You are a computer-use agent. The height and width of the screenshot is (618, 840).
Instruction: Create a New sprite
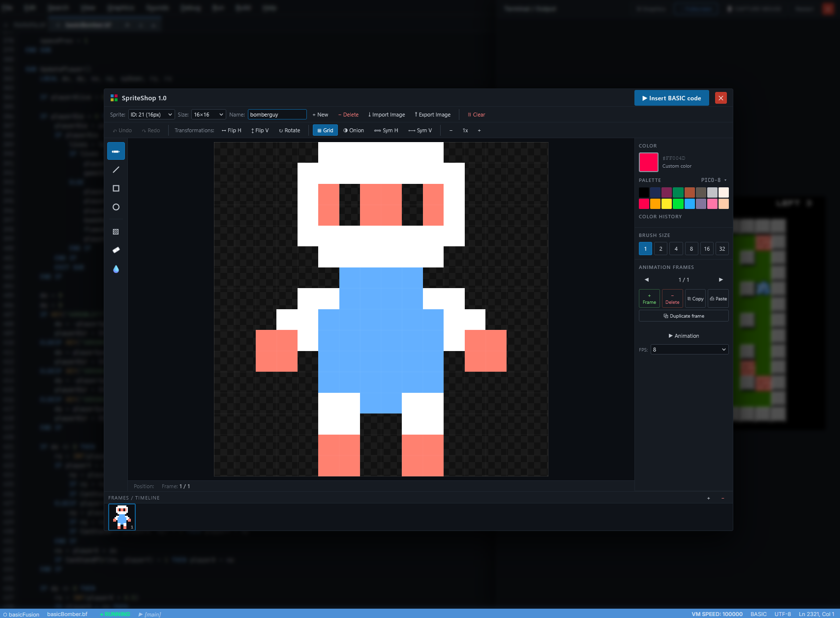[320, 115]
